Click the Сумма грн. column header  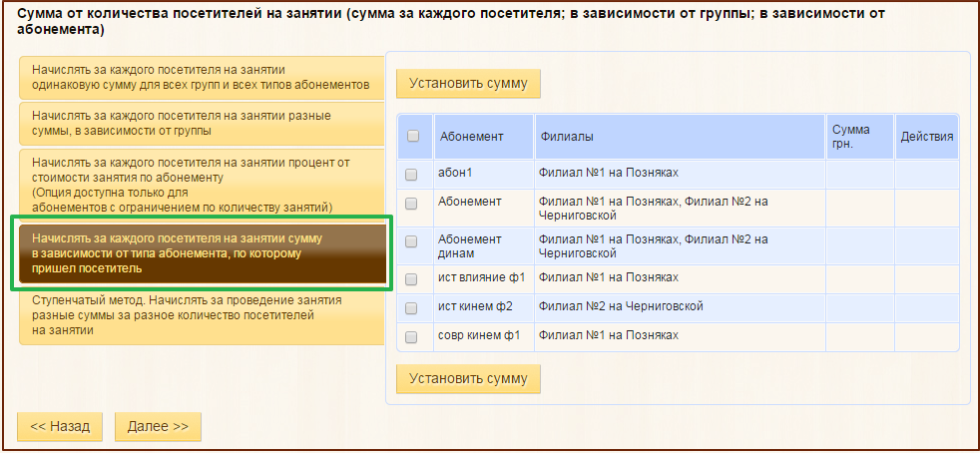coord(860,137)
